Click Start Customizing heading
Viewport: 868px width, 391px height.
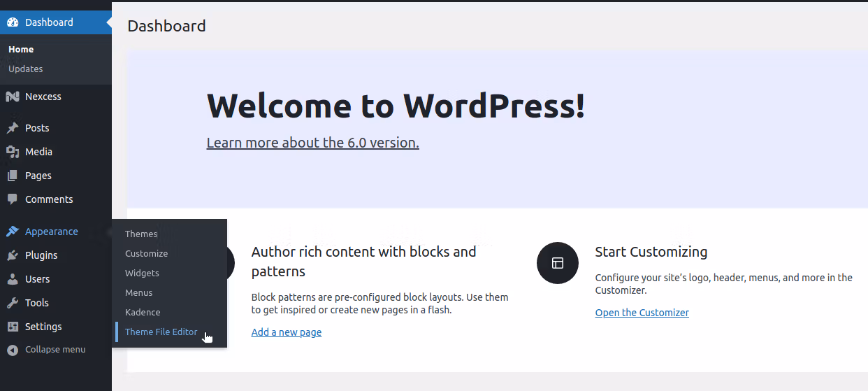click(x=651, y=252)
